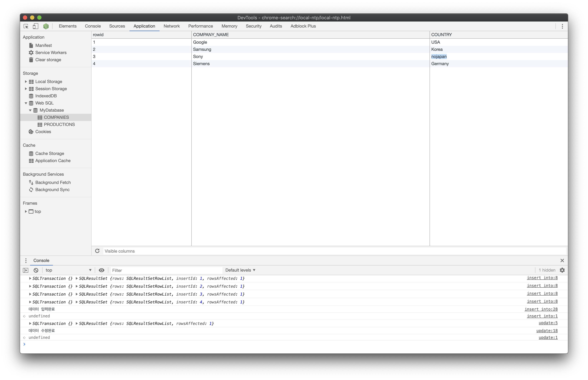Open the top context selector dropdown
This screenshot has height=380, width=588.
[x=68, y=270]
